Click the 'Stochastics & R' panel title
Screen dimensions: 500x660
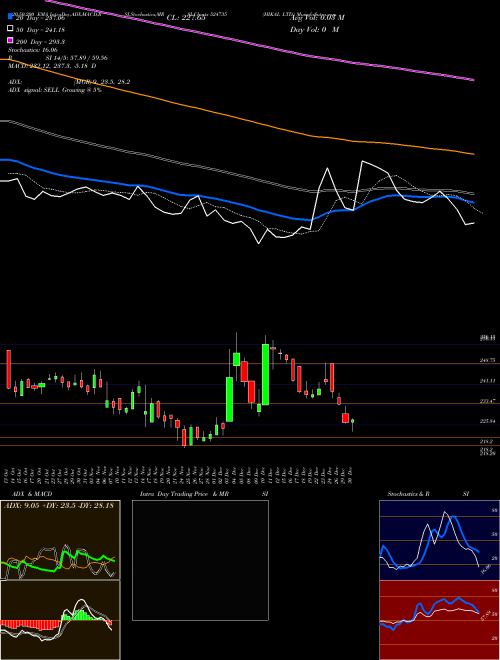pos(409,494)
